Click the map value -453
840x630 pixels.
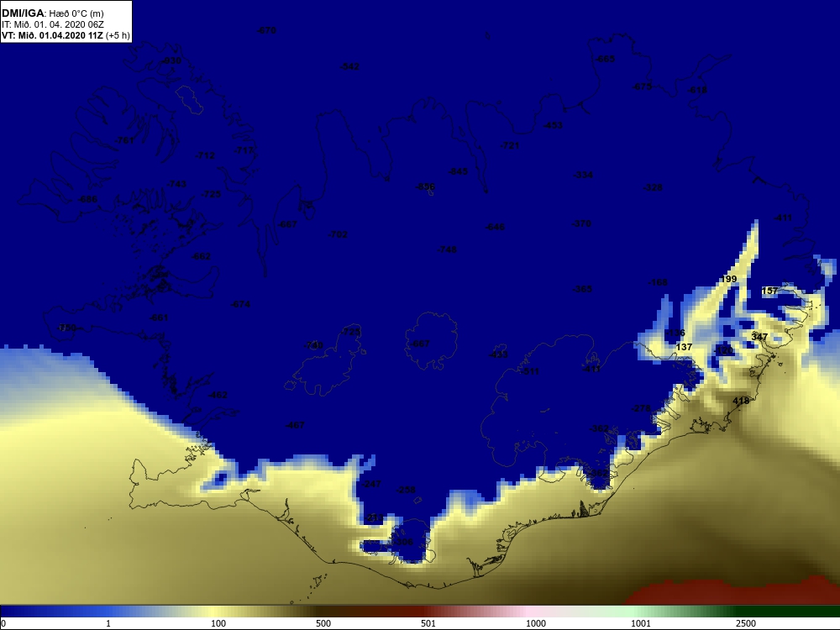click(553, 125)
